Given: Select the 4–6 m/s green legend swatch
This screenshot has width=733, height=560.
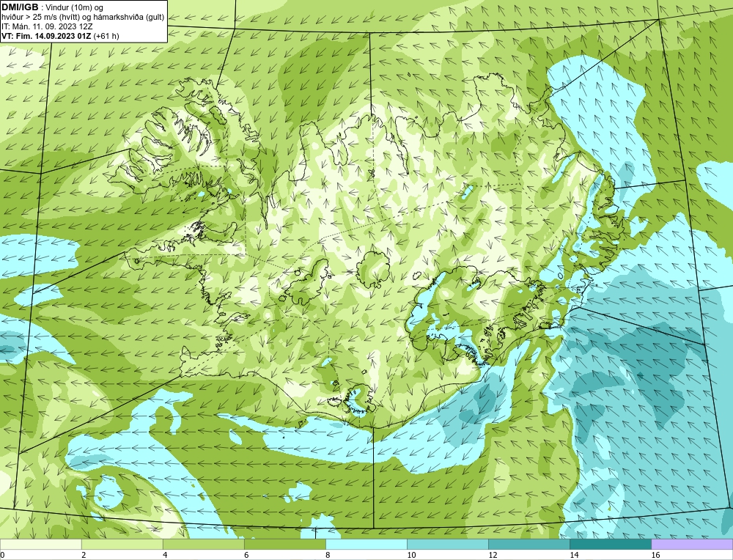Looking at the screenshot, I should (x=203, y=544).
